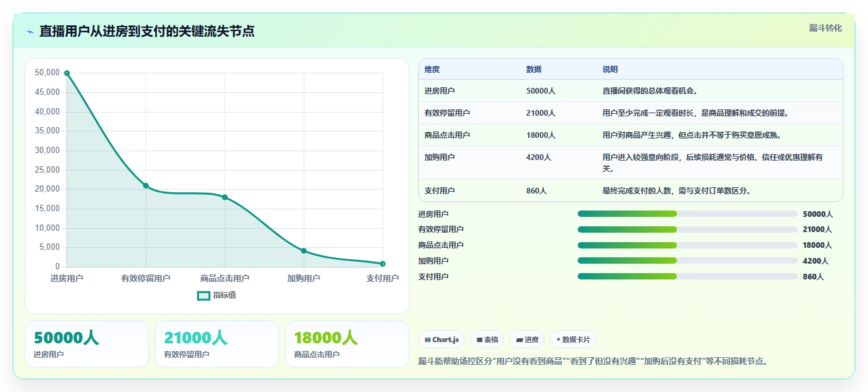Click the 支付用户 table row label
This screenshot has height=392, width=868.
click(x=440, y=191)
